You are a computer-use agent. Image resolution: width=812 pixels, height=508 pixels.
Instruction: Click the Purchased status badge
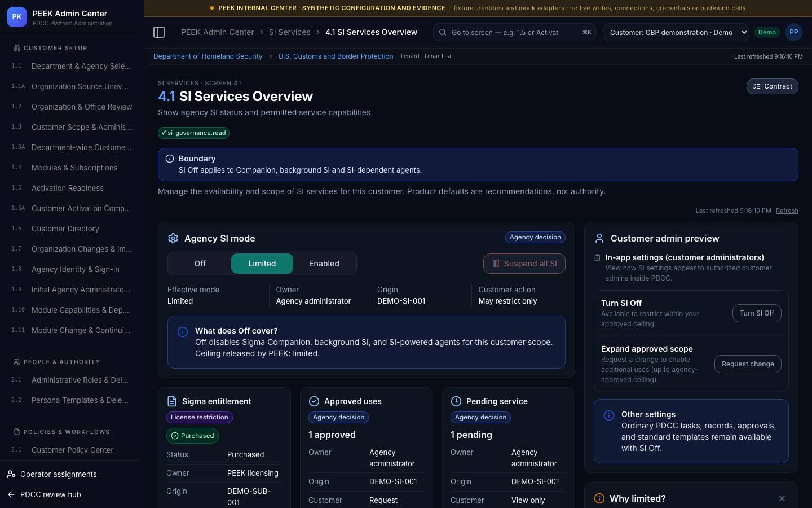pos(192,436)
